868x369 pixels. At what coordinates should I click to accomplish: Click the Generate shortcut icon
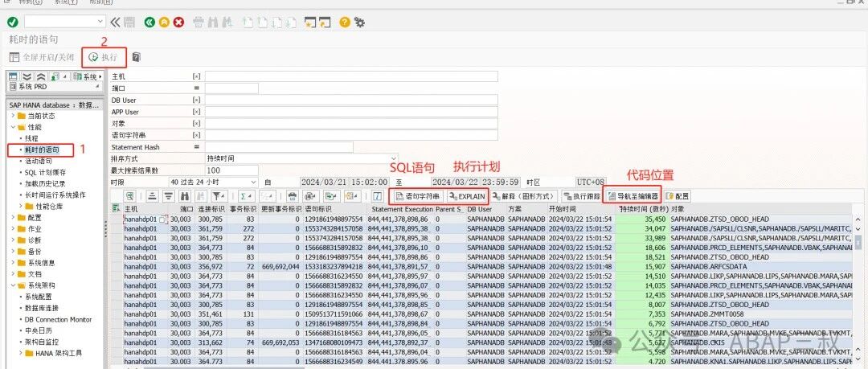325,23
